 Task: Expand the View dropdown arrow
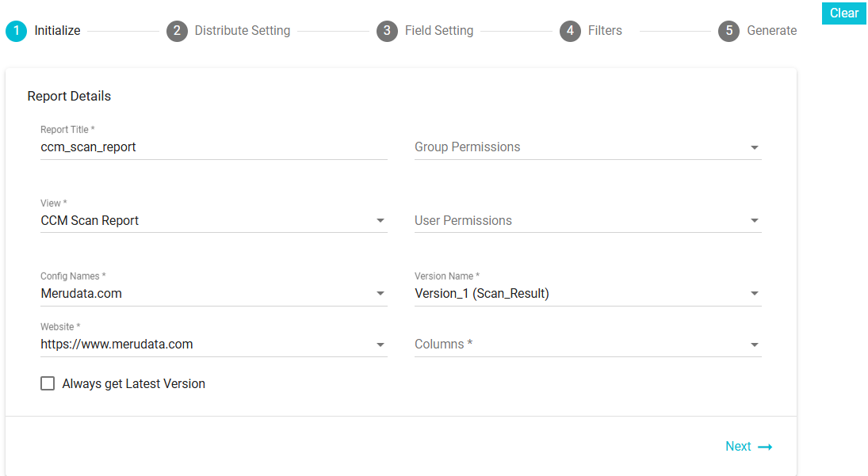click(x=380, y=221)
